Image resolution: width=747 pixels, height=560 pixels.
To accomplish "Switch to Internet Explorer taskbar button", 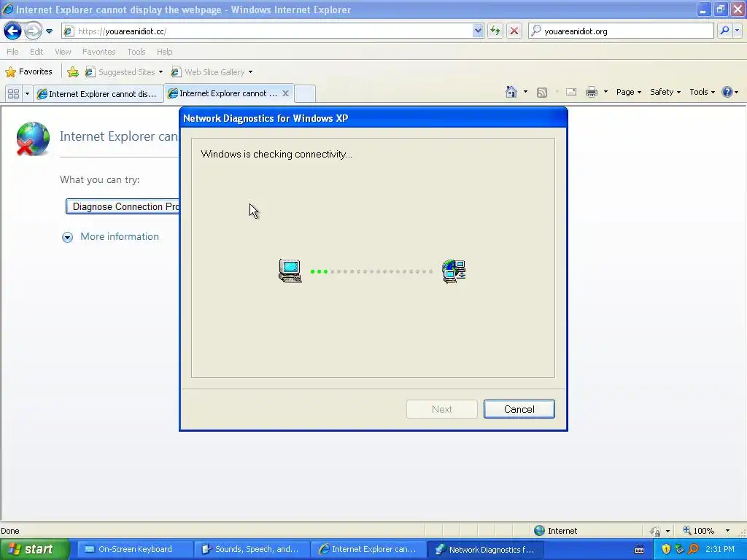I will 368,550.
